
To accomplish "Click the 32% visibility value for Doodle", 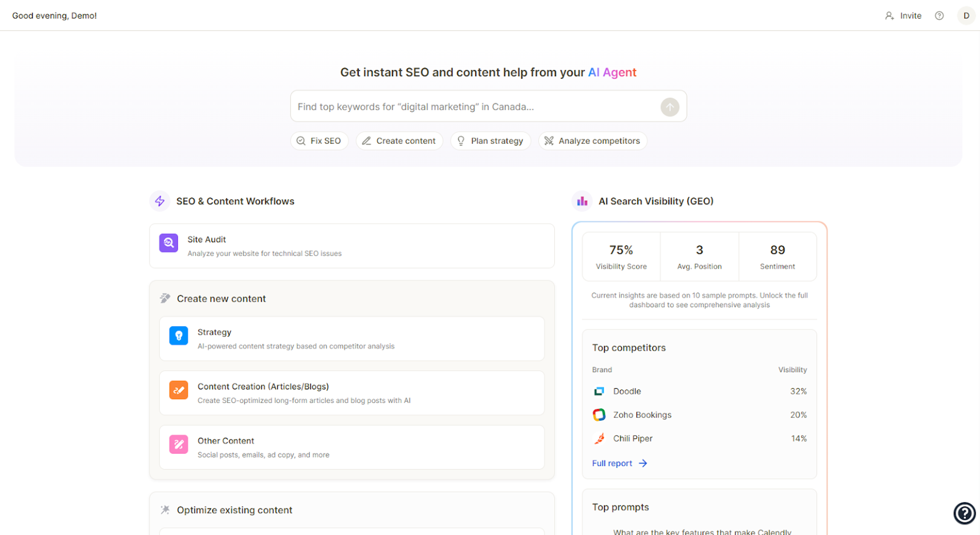I will pyautogui.click(x=798, y=392).
